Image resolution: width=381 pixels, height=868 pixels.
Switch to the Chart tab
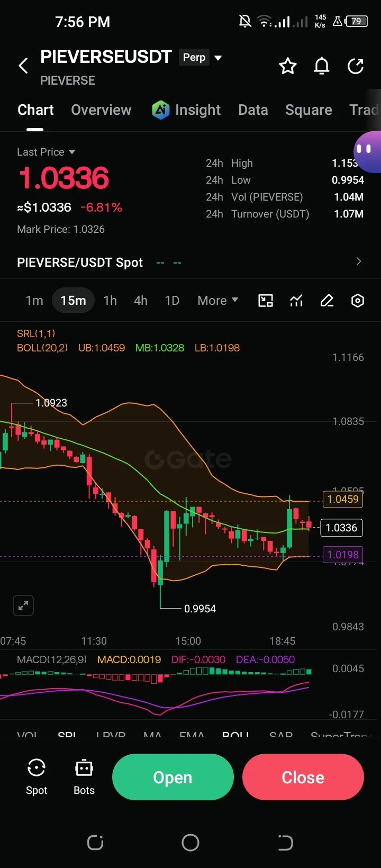pos(35,110)
